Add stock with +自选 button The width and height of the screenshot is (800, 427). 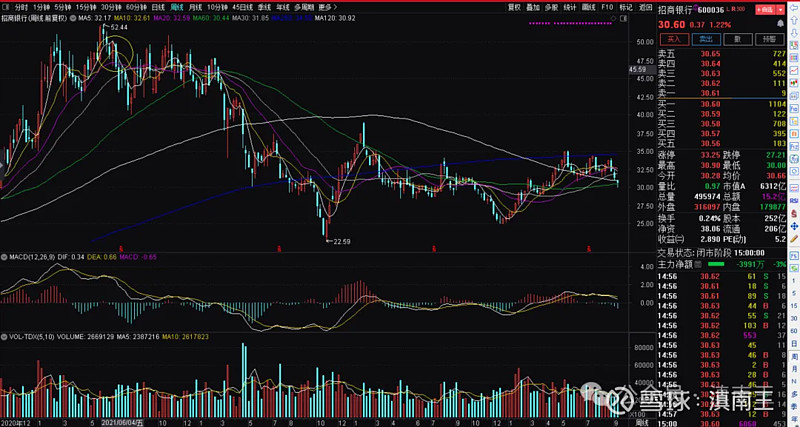(x=765, y=9)
